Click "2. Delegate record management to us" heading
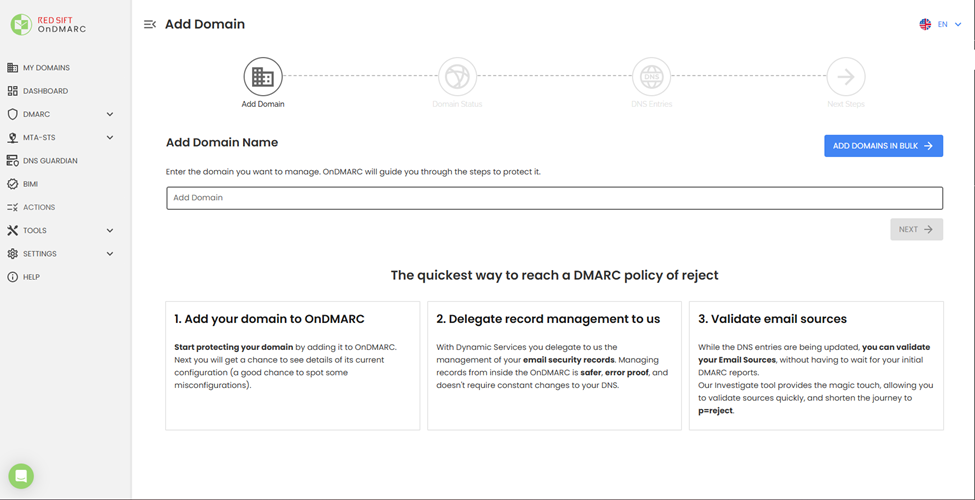The width and height of the screenshot is (975, 500). point(548,319)
